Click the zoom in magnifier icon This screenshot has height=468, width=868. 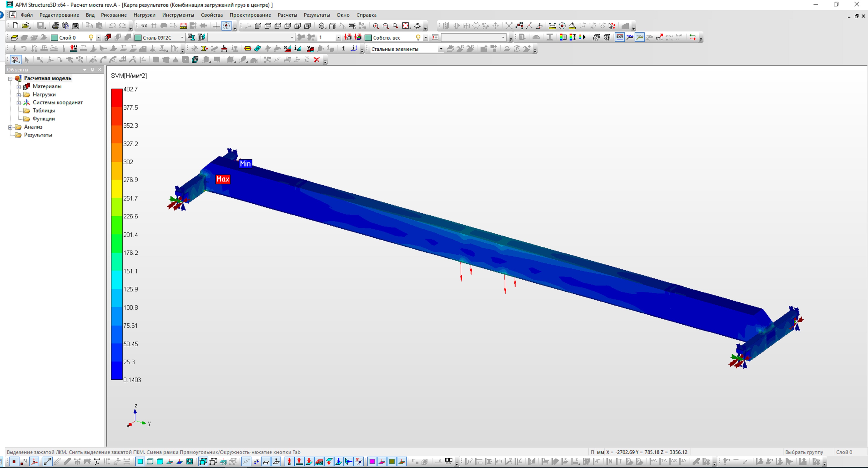tap(376, 26)
